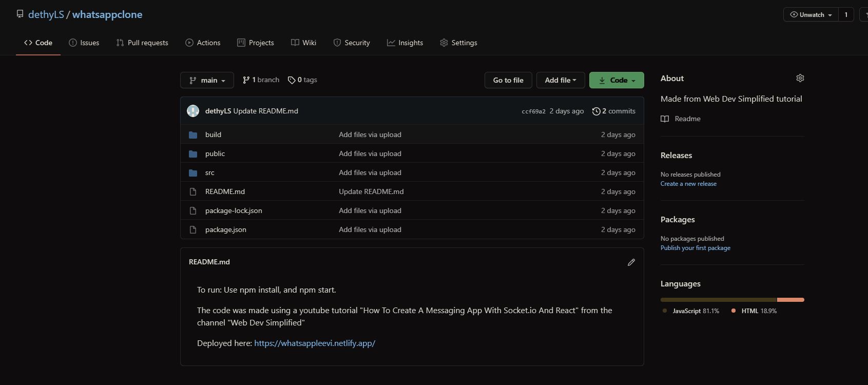Image resolution: width=868 pixels, height=385 pixels.
Task: Edit README with the pencil icon
Action: [631, 262]
